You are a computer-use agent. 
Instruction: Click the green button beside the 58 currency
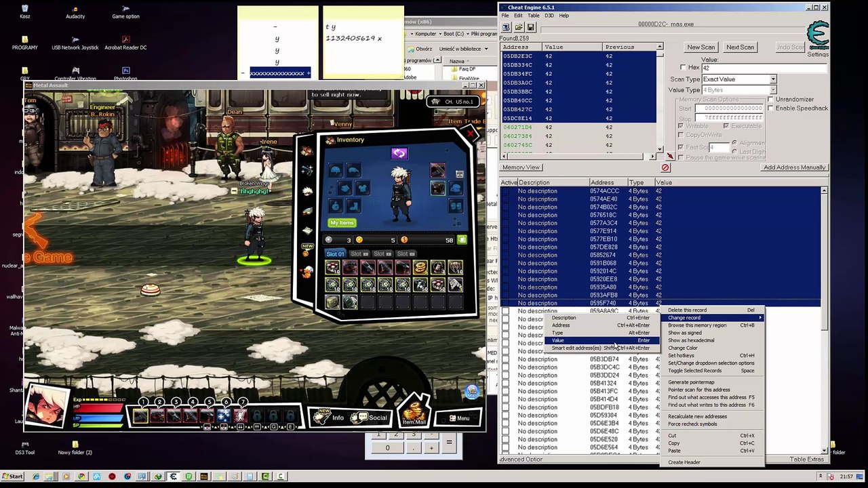(x=462, y=240)
